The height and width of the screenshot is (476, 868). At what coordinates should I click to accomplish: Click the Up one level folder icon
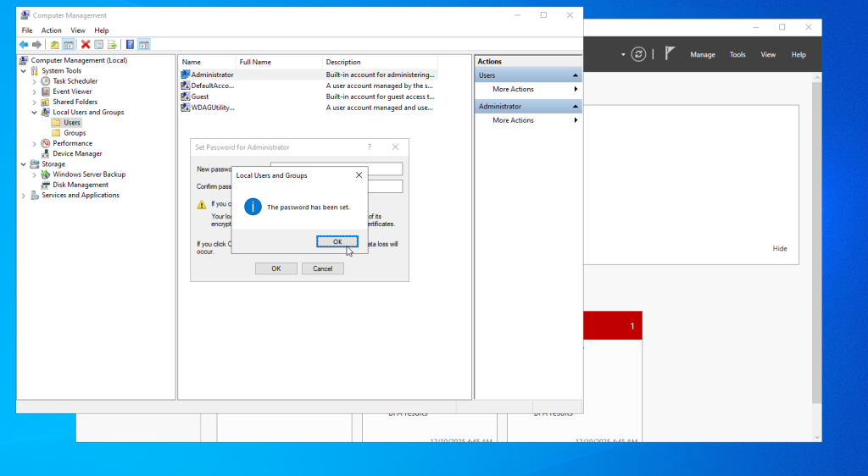(x=54, y=45)
